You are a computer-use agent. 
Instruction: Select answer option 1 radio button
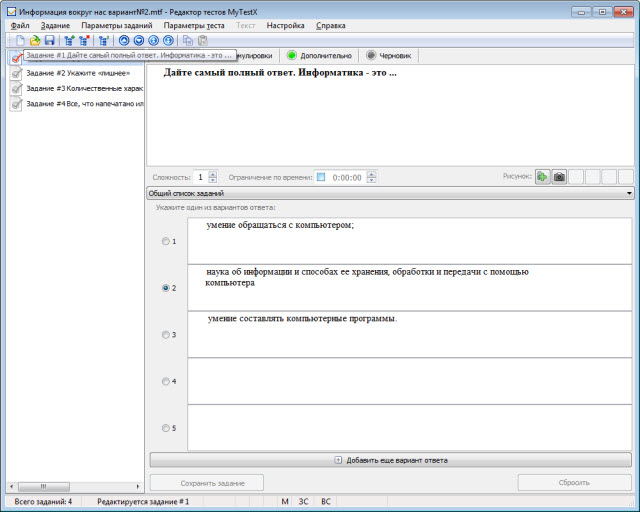click(x=166, y=242)
